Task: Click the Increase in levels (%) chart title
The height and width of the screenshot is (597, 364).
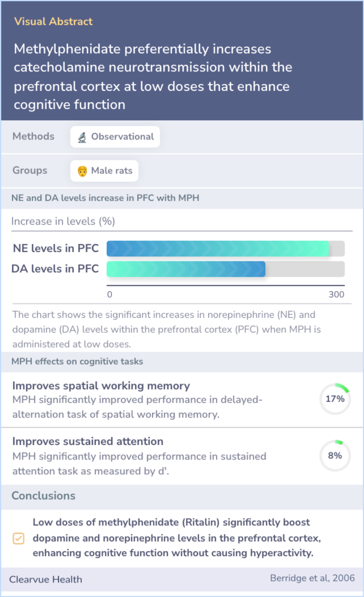Action: 63,221
